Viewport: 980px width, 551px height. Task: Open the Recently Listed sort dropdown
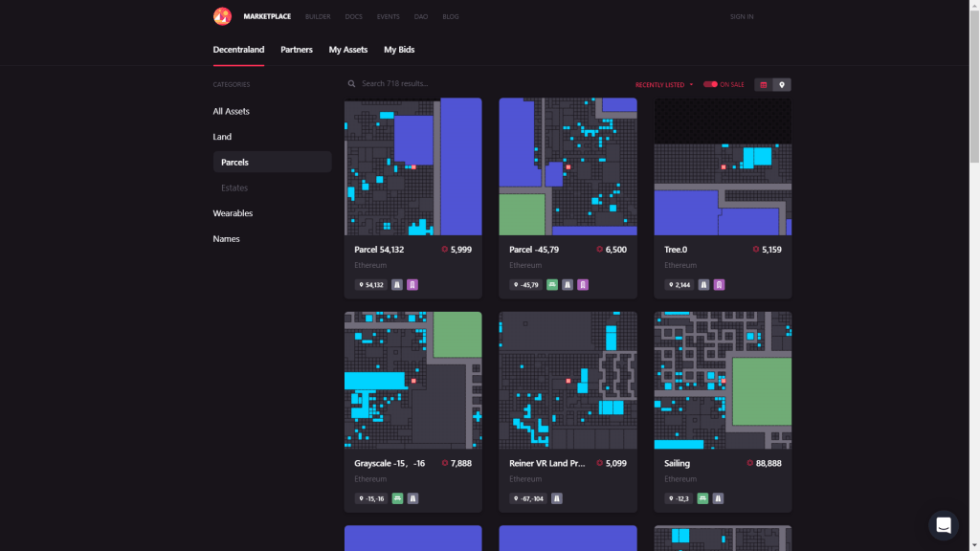[664, 85]
